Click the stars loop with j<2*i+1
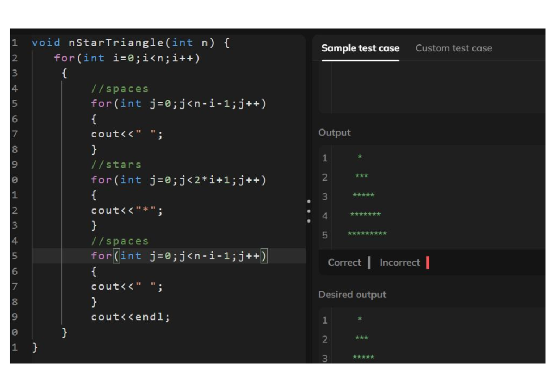The height and width of the screenshot is (392, 555). point(179,180)
